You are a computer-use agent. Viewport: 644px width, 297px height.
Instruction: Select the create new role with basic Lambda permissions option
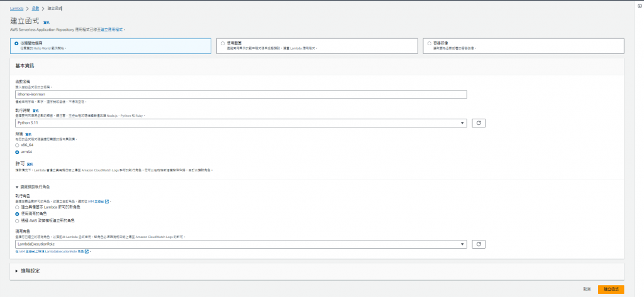[x=17, y=207]
